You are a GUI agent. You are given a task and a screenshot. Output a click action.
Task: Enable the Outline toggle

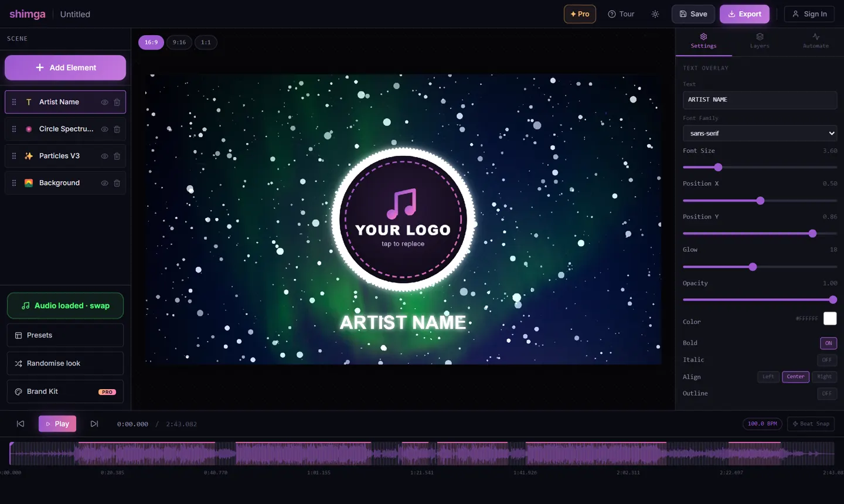point(827,393)
